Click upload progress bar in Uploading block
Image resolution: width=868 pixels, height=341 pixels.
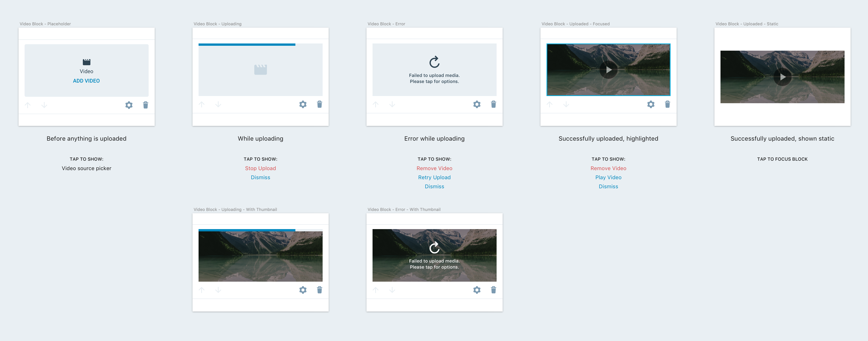(x=247, y=44)
